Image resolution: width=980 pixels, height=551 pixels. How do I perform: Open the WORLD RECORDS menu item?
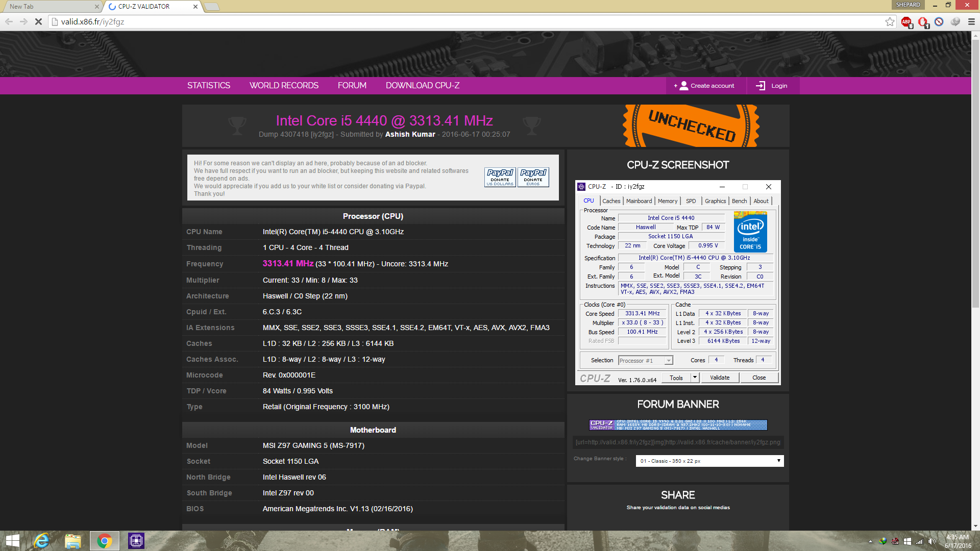(284, 86)
